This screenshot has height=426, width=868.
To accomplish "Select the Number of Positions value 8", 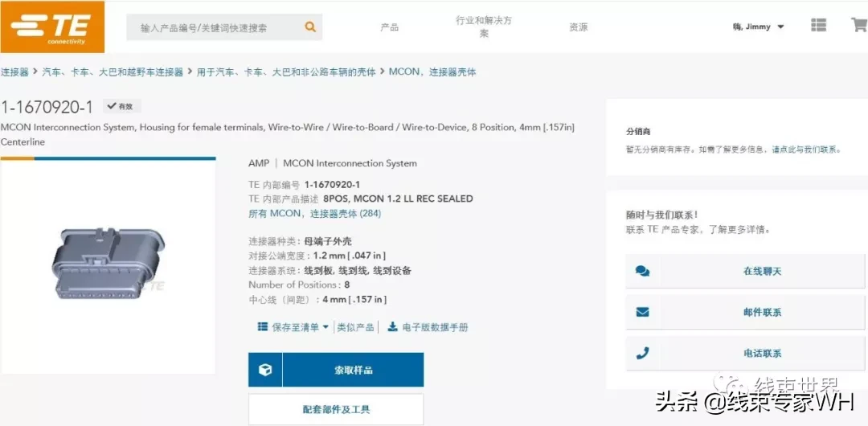I will (347, 285).
